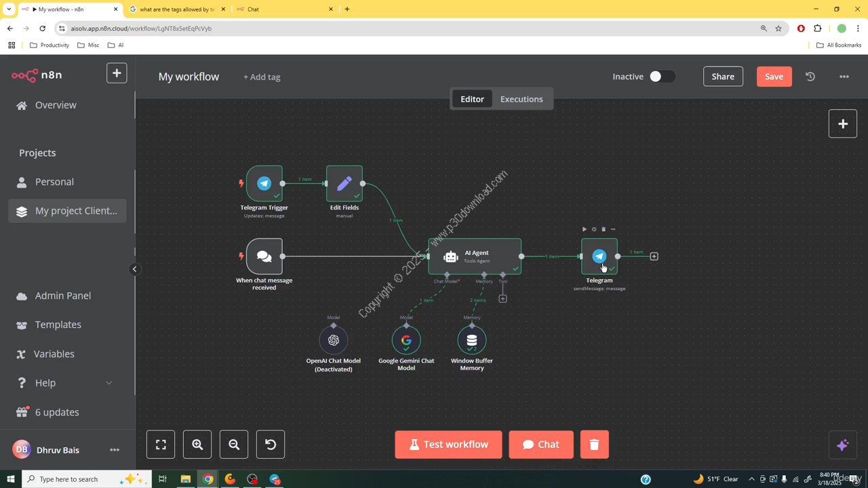Image resolution: width=868 pixels, height=488 pixels.
Task: Open the Chat panel button
Action: 541,445
